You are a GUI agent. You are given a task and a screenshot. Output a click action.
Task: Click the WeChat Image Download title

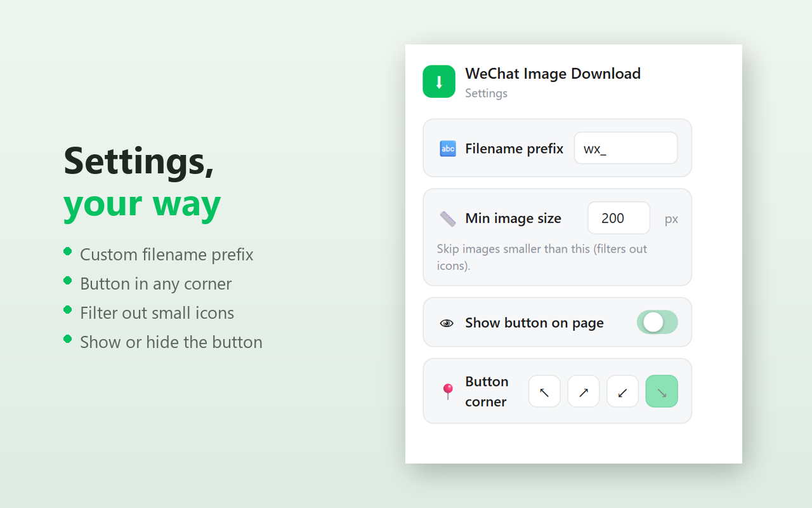[553, 74]
